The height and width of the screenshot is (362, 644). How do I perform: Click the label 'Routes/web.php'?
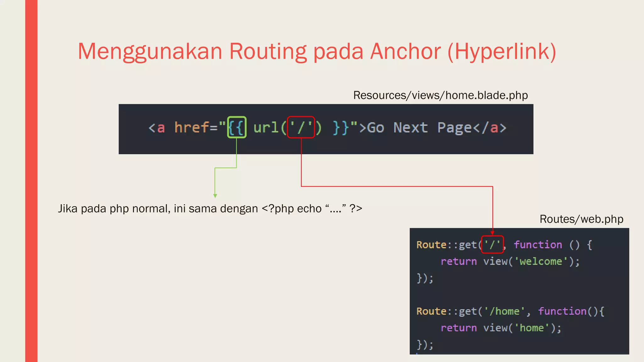(x=581, y=219)
